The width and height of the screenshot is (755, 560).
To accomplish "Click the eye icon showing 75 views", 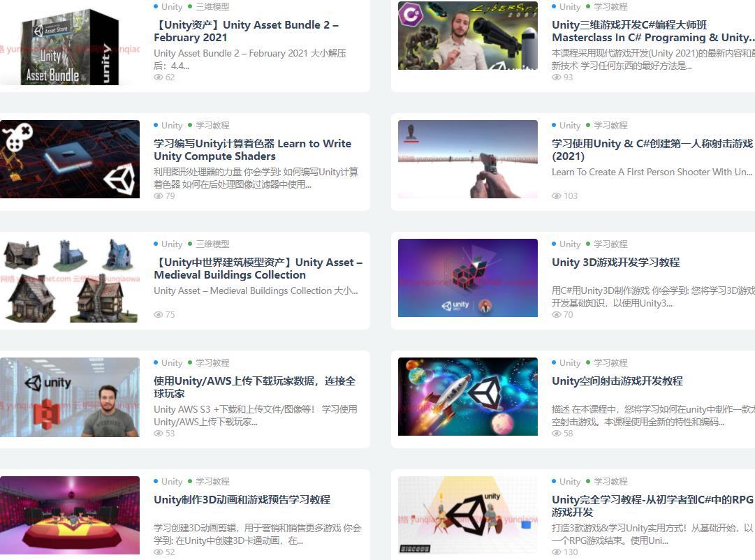I will coord(158,314).
